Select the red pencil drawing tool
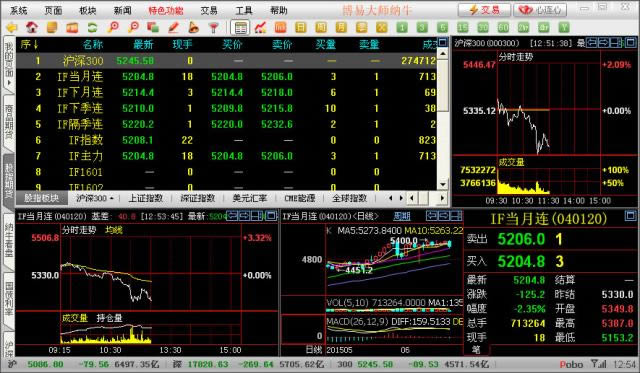Viewport: 640px width, 373px height. [173, 28]
